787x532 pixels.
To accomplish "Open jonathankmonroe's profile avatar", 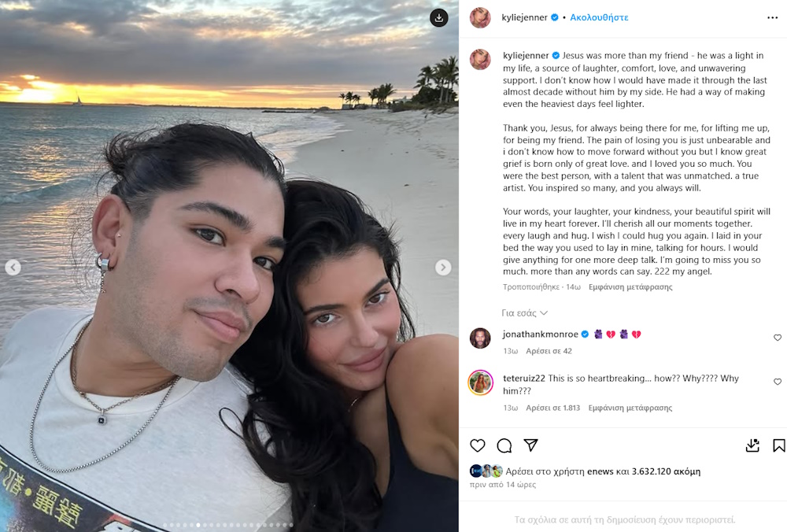I will click(480, 338).
